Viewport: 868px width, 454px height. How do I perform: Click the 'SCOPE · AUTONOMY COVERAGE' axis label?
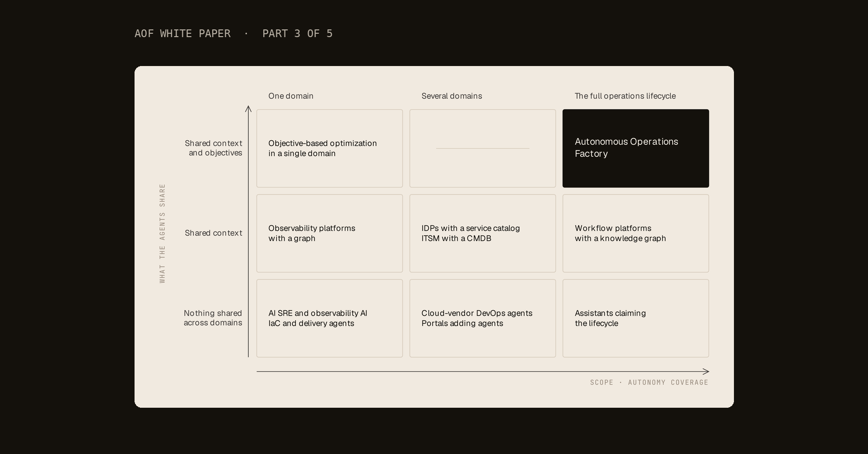649,382
